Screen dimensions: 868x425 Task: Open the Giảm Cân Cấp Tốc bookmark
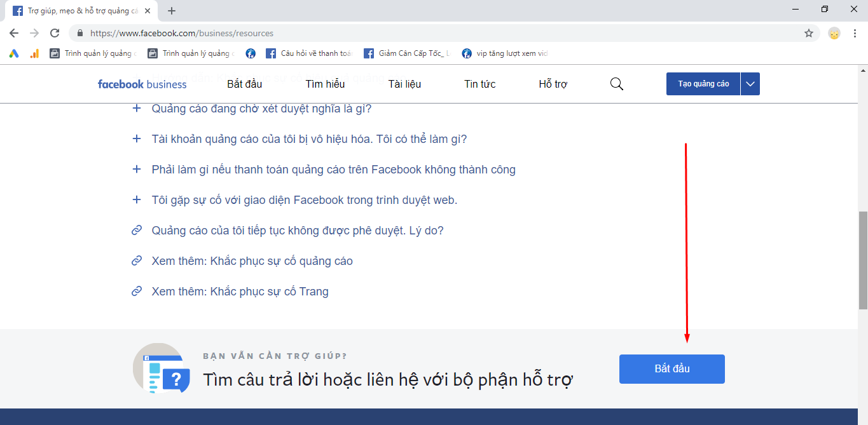[x=407, y=53]
